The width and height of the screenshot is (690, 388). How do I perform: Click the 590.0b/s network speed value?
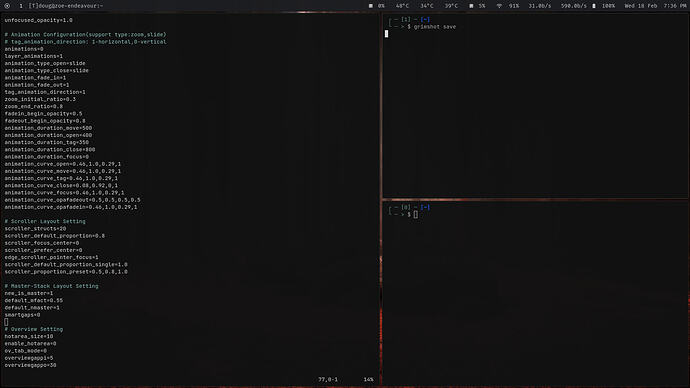pos(573,6)
